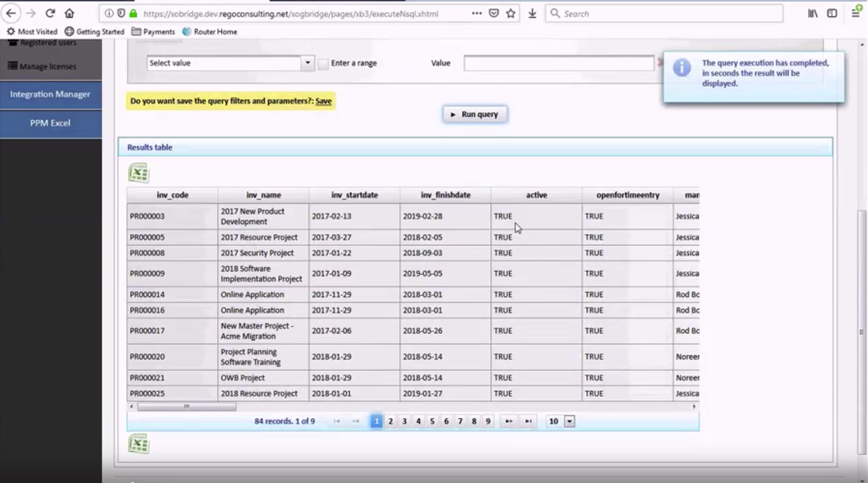Toggle the content blocking shield

pos(121,14)
